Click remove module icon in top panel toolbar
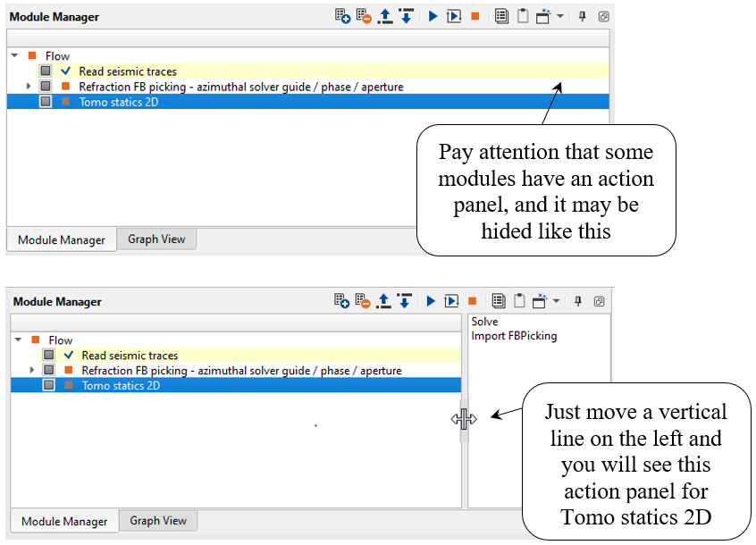The width and height of the screenshot is (756, 545). [x=364, y=17]
